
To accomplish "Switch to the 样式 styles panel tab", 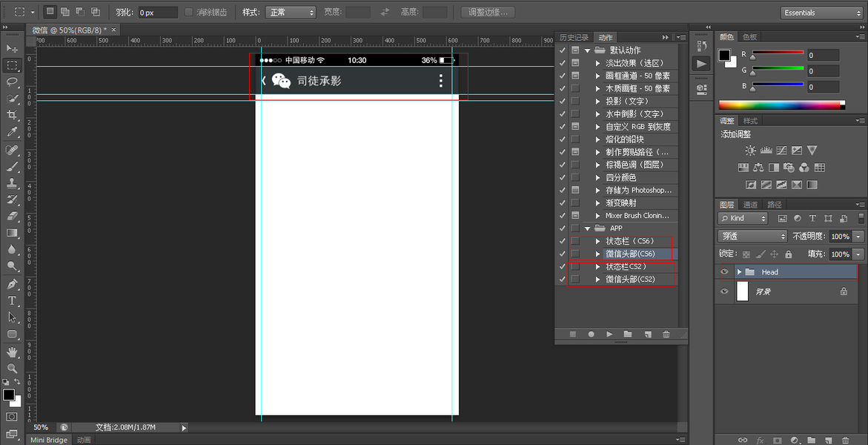I will 750,121.
